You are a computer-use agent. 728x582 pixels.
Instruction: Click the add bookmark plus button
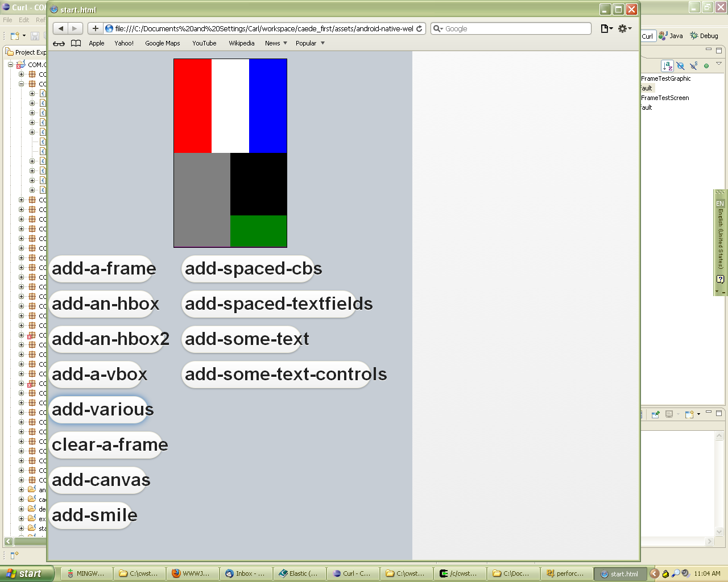96,28
